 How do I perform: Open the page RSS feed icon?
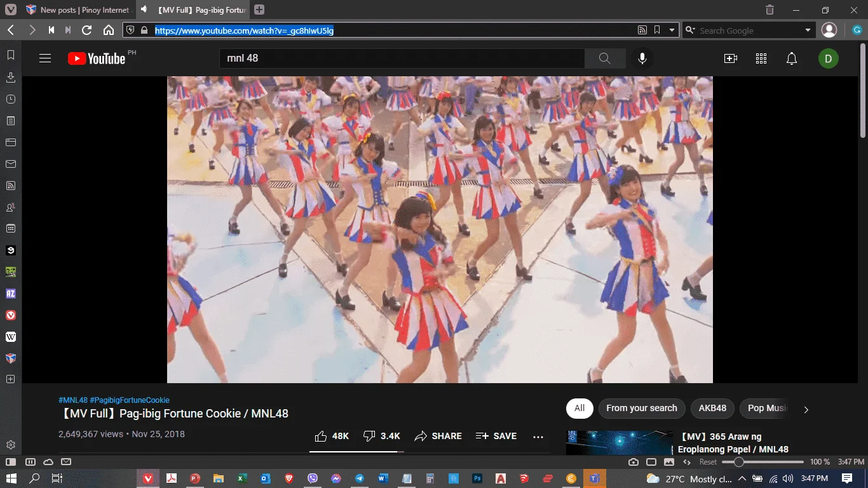pyautogui.click(x=642, y=30)
